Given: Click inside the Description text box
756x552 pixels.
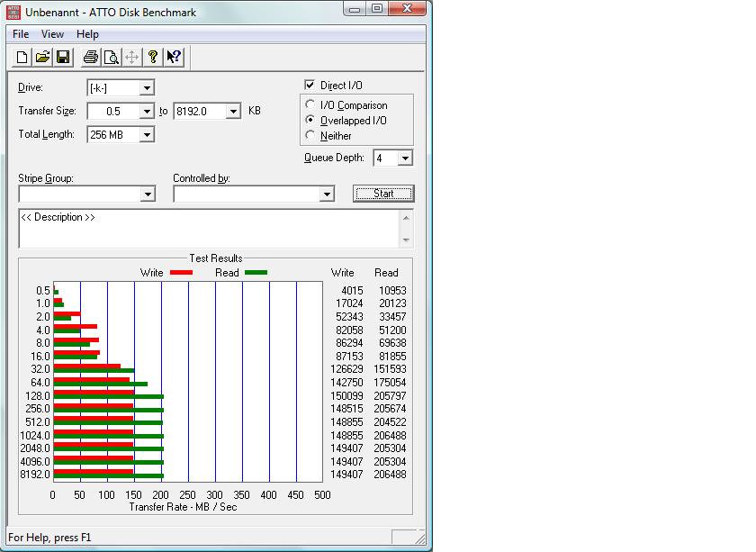Looking at the screenshot, I should [x=209, y=229].
